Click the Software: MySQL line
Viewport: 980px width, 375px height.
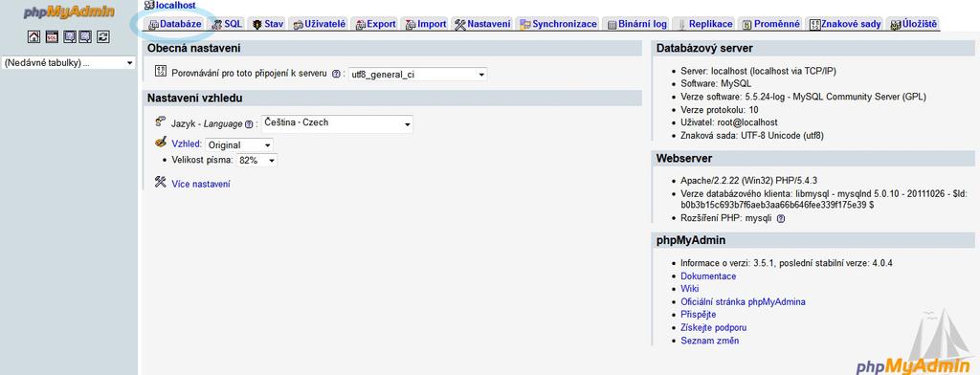tap(716, 83)
